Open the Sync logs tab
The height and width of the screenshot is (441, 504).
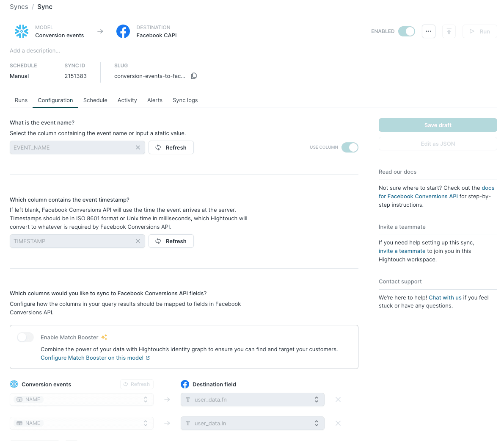coord(185,100)
